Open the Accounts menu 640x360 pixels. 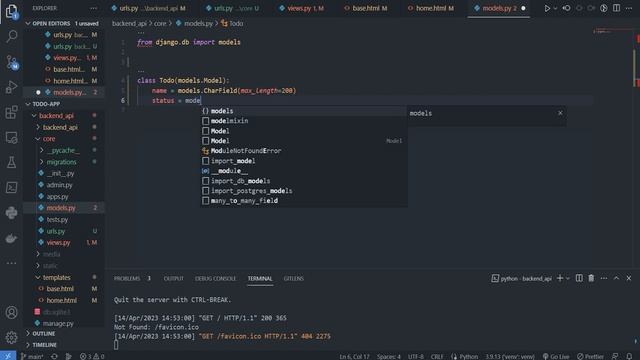[11, 312]
